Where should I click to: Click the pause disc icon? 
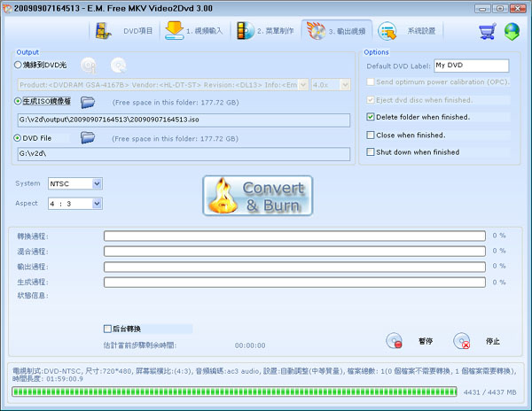pos(394,340)
